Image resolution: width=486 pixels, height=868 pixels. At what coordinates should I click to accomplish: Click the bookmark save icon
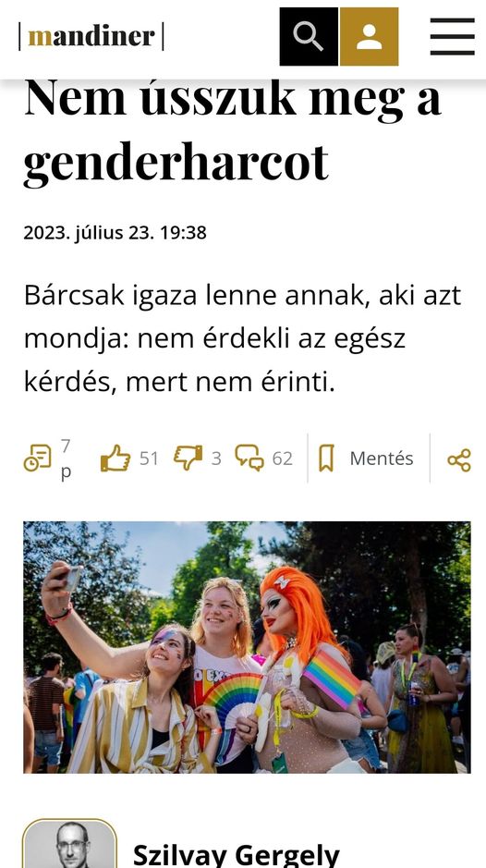click(x=326, y=458)
